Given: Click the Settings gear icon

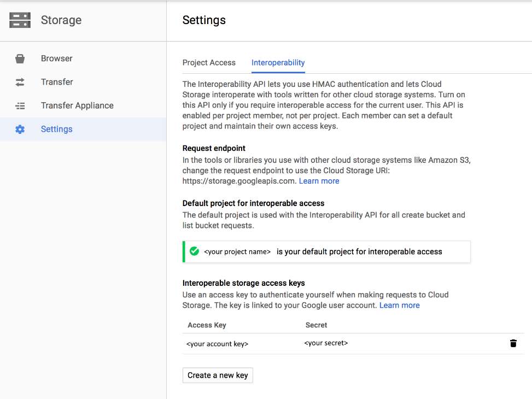Looking at the screenshot, I should [x=20, y=130].
